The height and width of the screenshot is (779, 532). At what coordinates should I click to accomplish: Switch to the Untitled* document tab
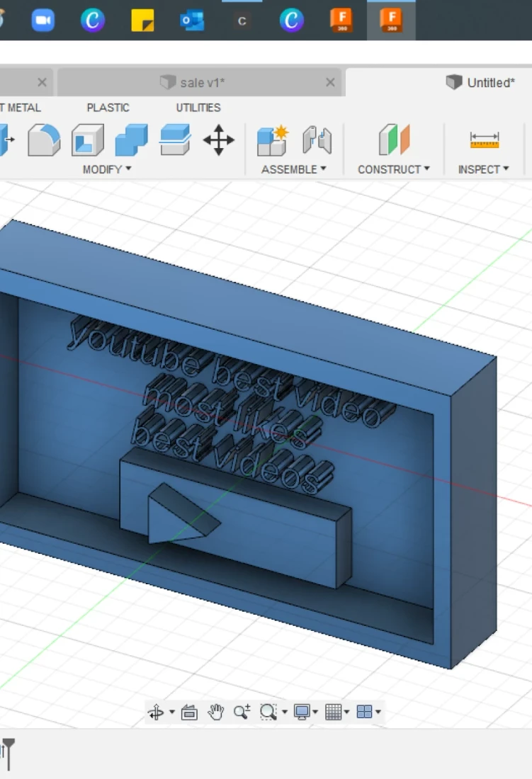point(480,82)
